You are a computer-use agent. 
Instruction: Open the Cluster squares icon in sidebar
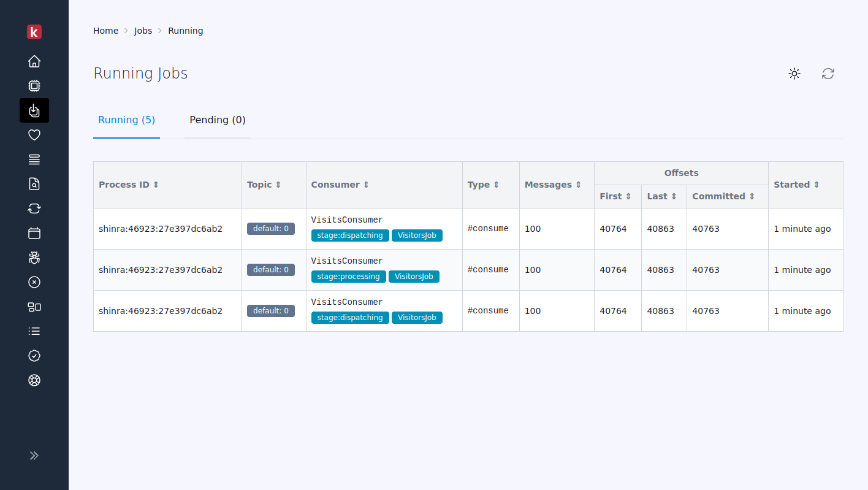[34, 307]
